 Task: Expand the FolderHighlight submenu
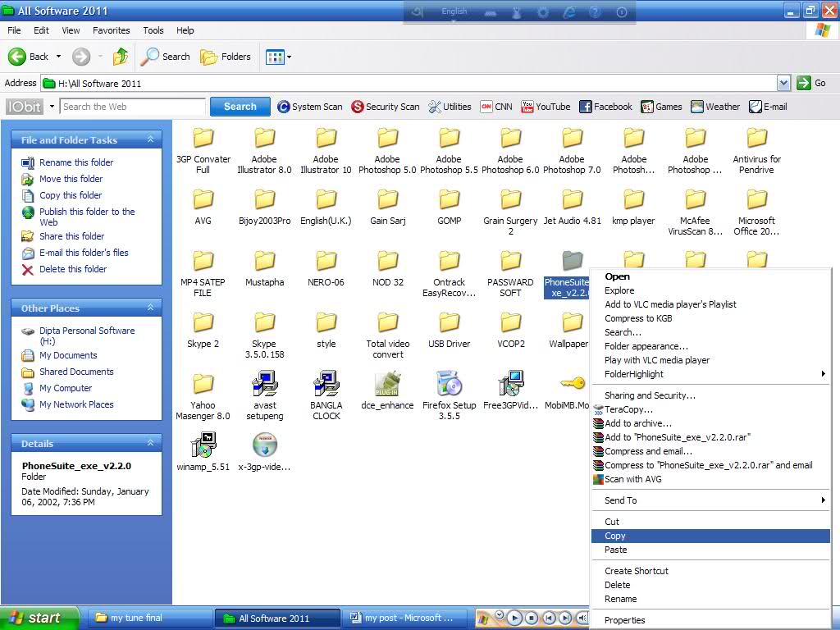[710, 374]
